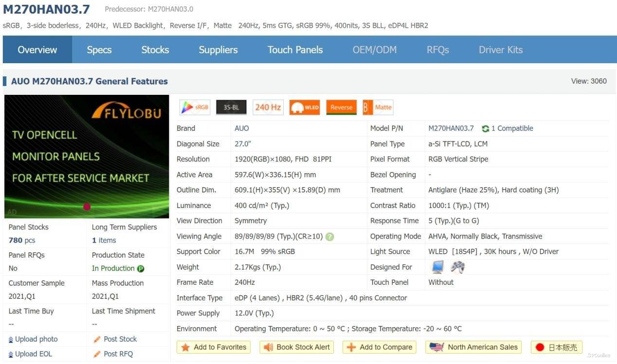Click the 3S-BL borderless badge
The image size is (617, 364).
tap(231, 107)
